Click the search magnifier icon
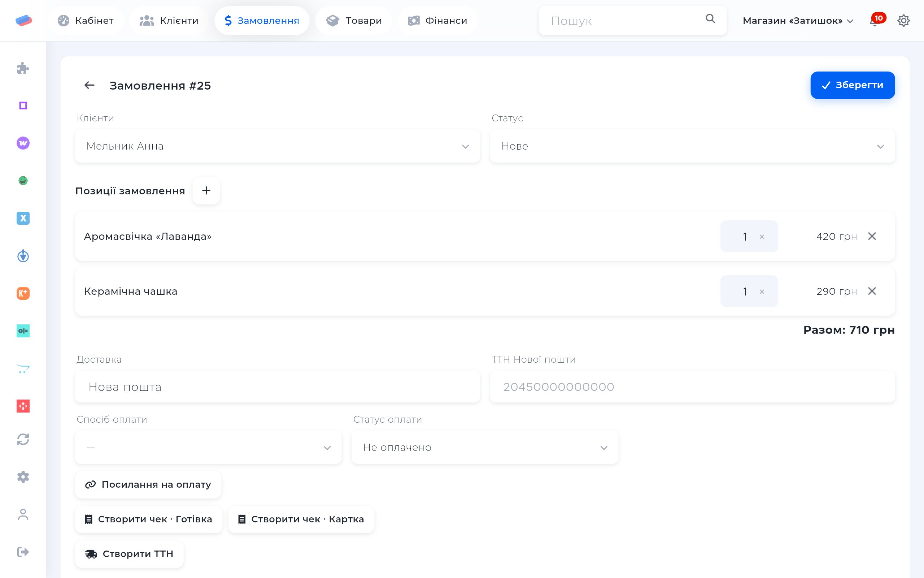924x578 pixels. [710, 18]
